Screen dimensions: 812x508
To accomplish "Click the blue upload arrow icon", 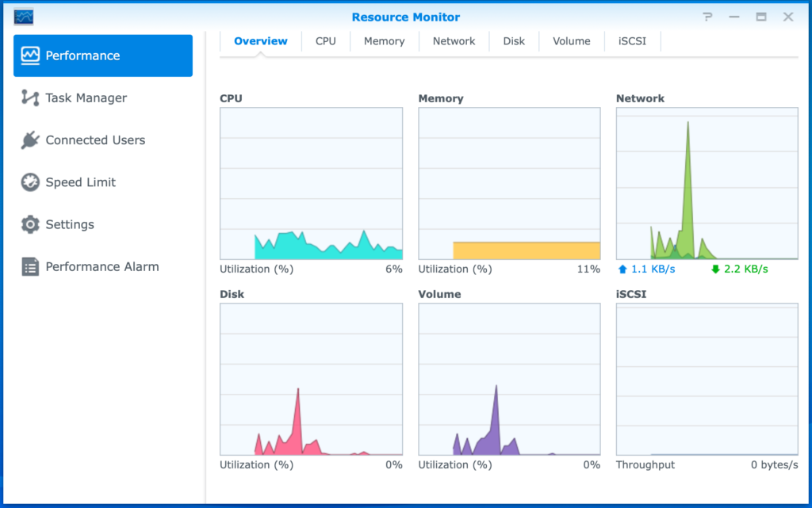I will [622, 269].
